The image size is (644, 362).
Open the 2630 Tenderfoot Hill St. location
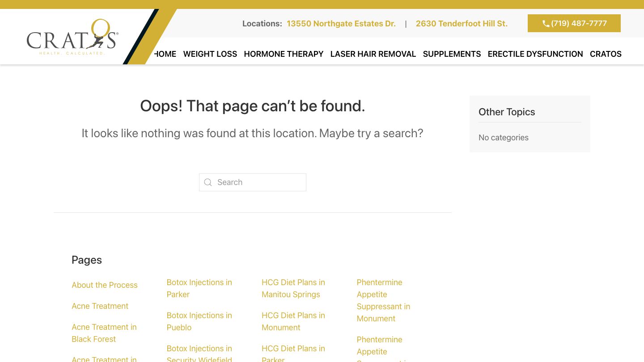point(462,24)
